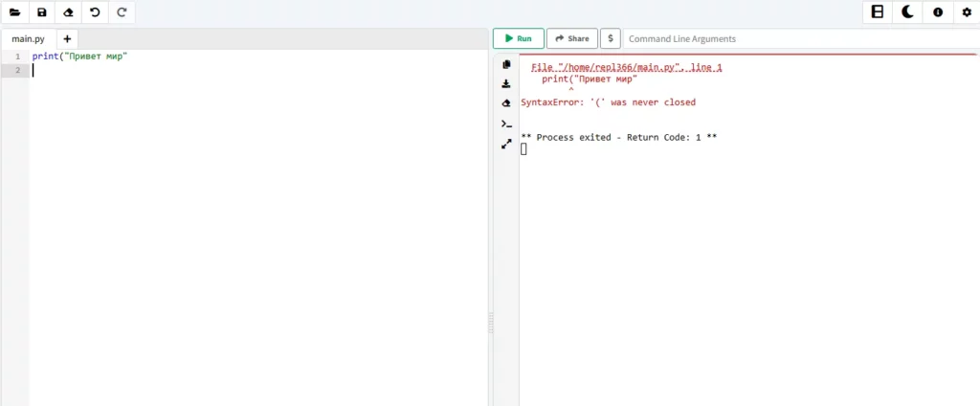Image resolution: width=980 pixels, height=406 pixels.
Task: Open the interactive terminal prompt icon
Action: click(x=506, y=124)
